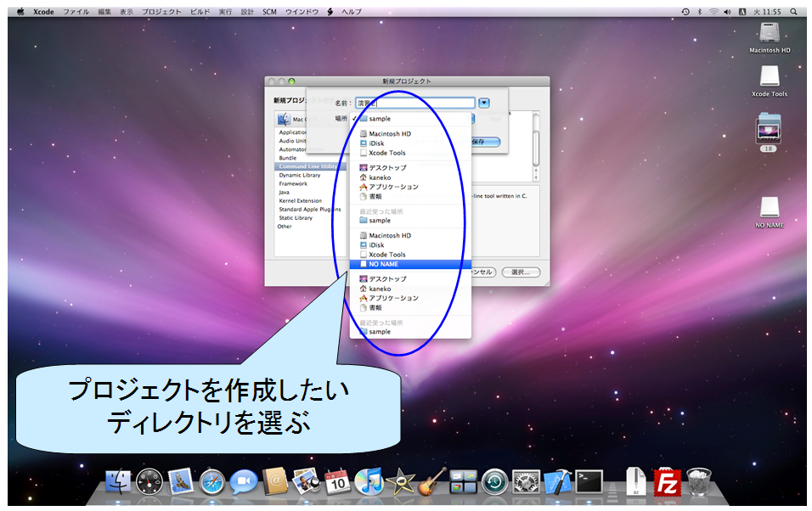Open Address Book in the Dock
Screen dimensions: 812x511
point(275,481)
